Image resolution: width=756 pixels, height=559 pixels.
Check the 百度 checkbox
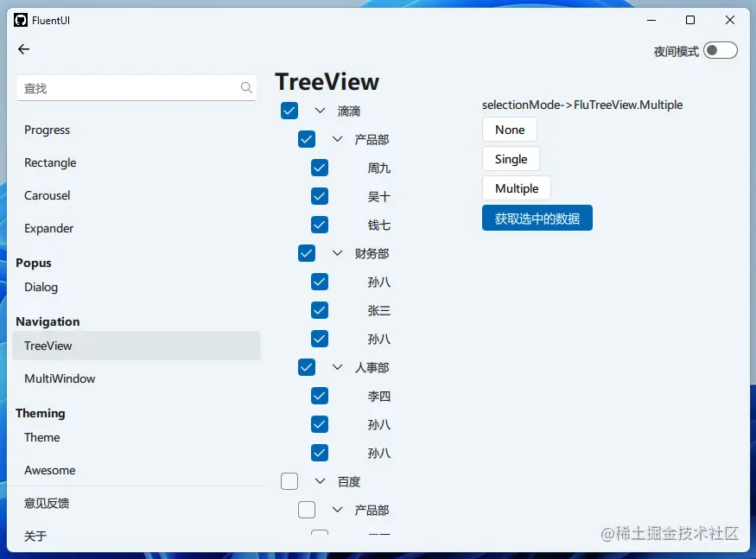click(x=289, y=481)
